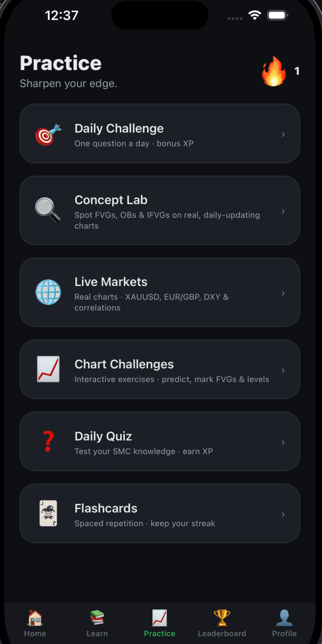Switch to the Learn tab
The height and width of the screenshot is (644, 322).
[x=97, y=623]
